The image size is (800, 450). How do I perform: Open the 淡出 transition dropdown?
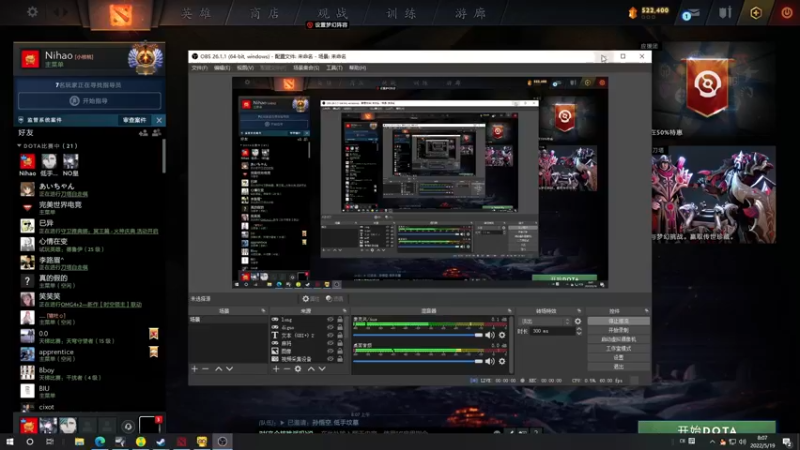(x=544, y=321)
